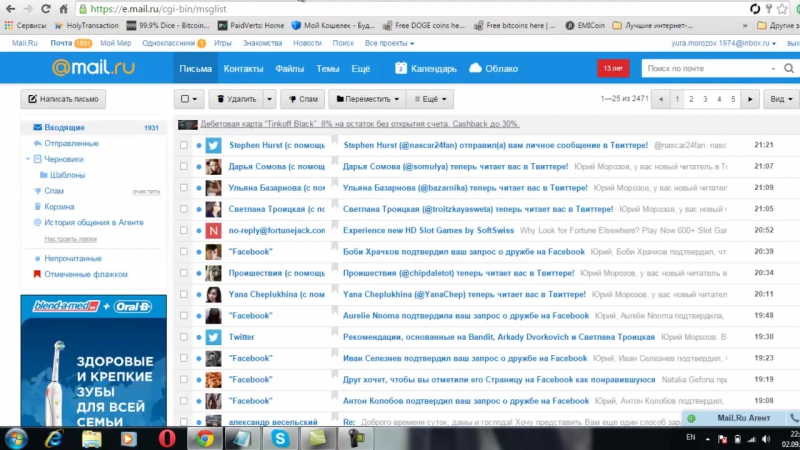Open Отправленные sent folder
800x450 pixels.
tap(71, 143)
